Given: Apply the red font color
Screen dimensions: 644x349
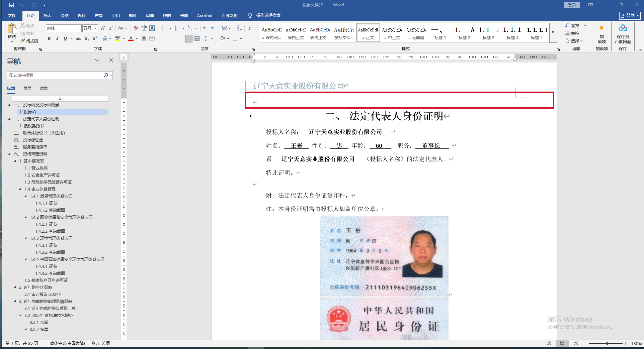Looking at the screenshot, I should pos(131,38).
